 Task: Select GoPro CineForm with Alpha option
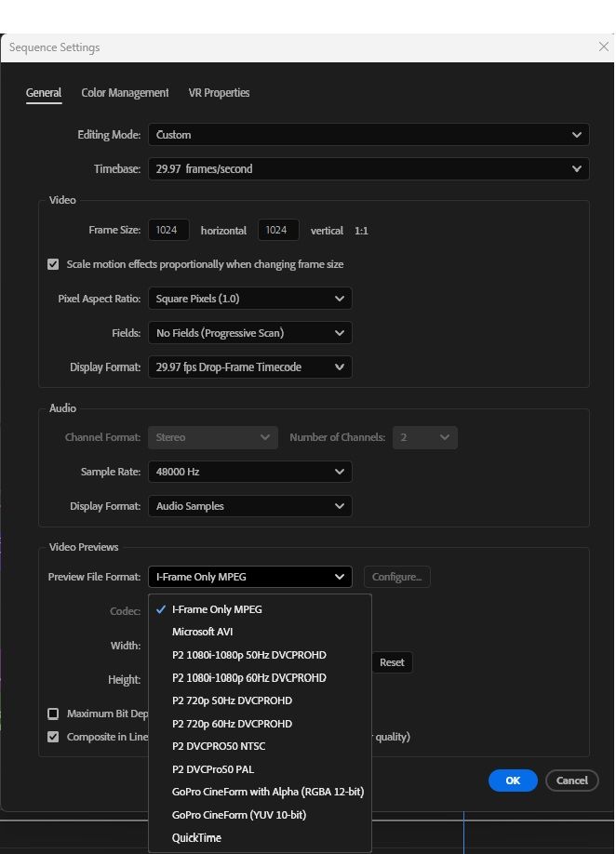click(268, 792)
